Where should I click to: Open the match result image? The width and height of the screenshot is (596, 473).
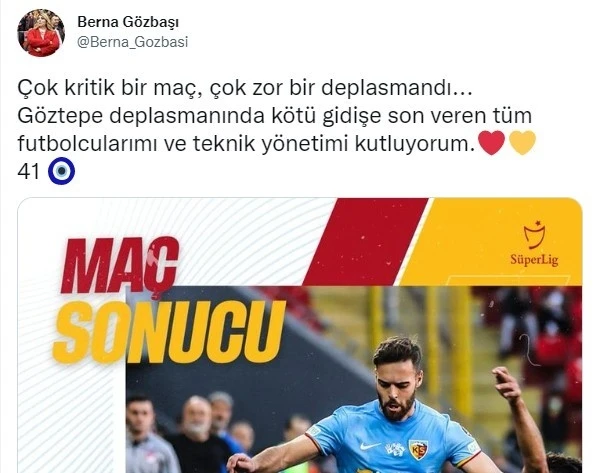click(300, 335)
